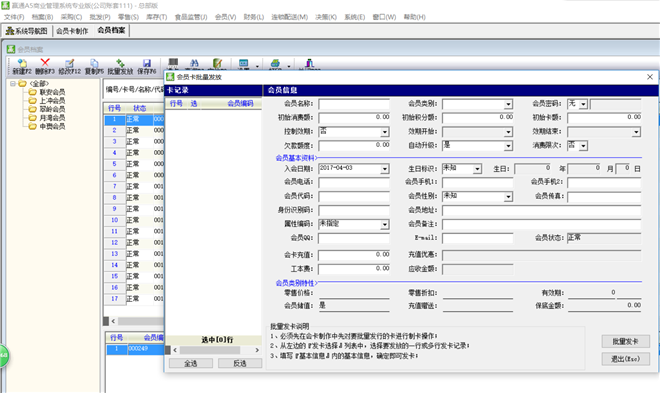Open the 会员(V) menu

point(225,17)
